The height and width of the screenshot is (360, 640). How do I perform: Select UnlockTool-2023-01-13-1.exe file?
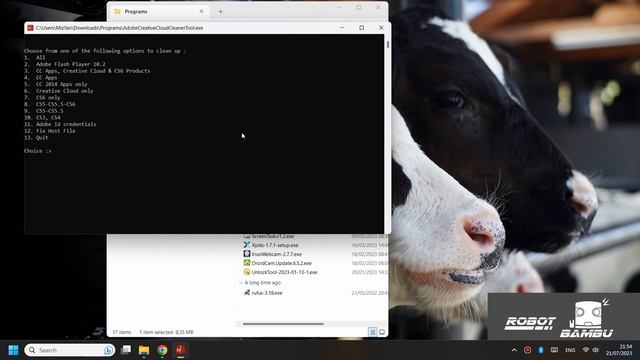284,272
